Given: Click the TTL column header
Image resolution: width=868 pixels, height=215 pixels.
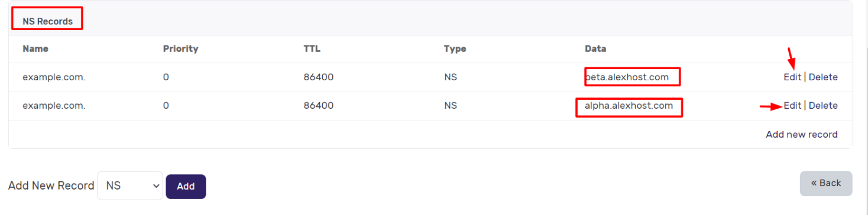Looking at the screenshot, I should coord(312,48).
